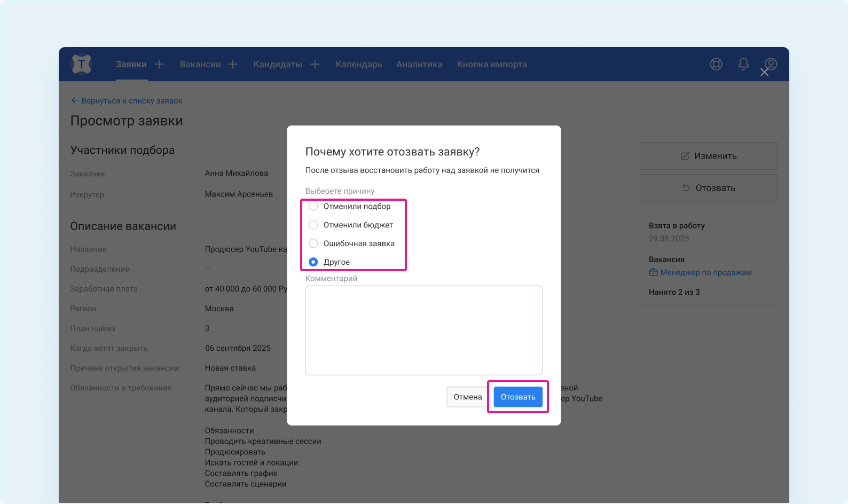Open the Менеджер по продажам vacancy link

pyautogui.click(x=705, y=272)
